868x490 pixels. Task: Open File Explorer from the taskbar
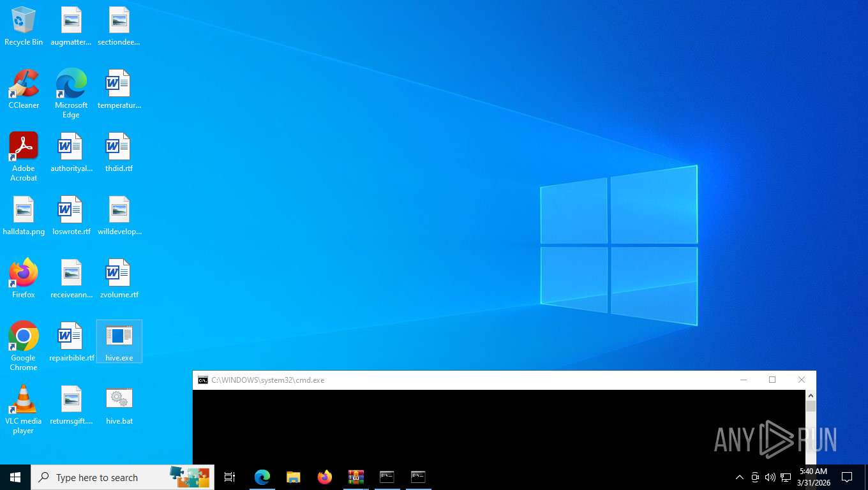(294, 477)
